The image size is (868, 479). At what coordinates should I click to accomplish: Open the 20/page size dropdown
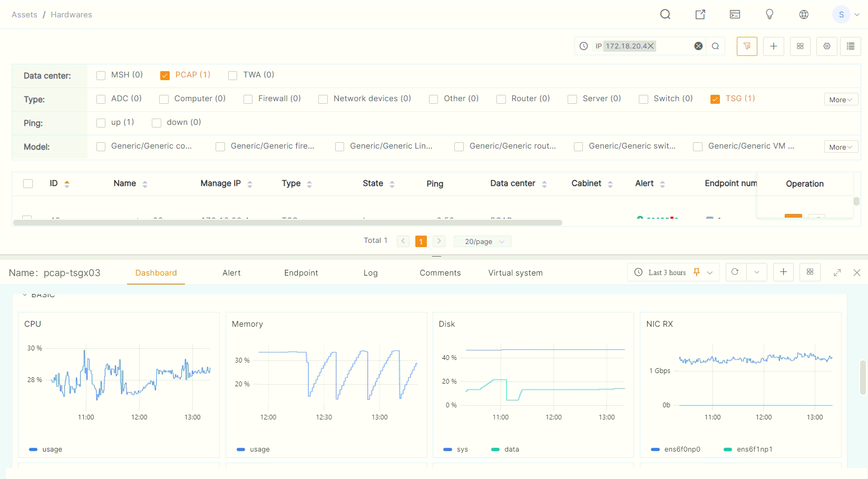point(482,241)
